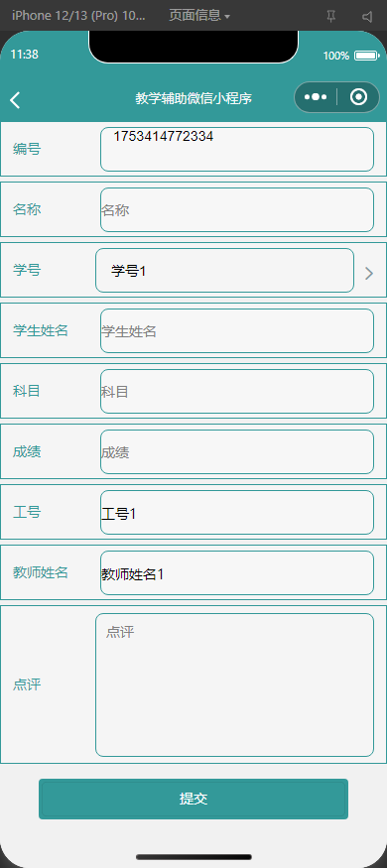387x868 pixels.
Task: Tap the battery indicator in status bar
Action: (366, 56)
